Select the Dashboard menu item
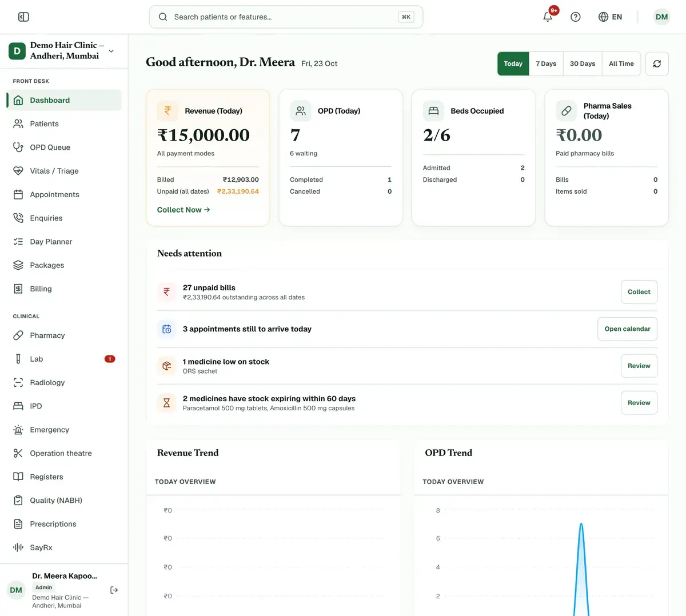 click(x=64, y=100)
